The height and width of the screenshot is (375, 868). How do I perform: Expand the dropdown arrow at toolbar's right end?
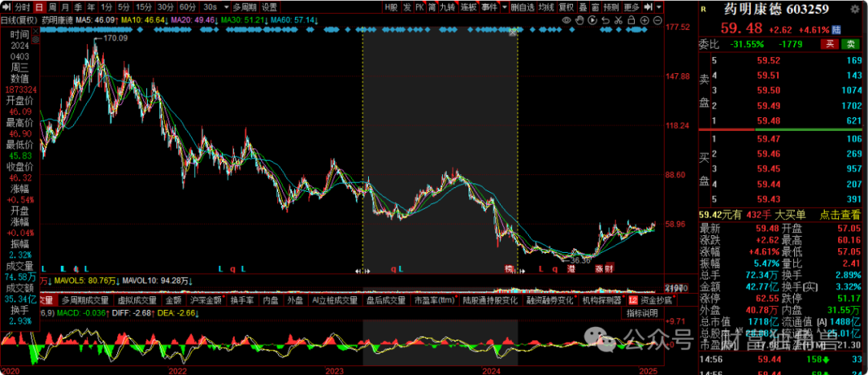[658, 7]
